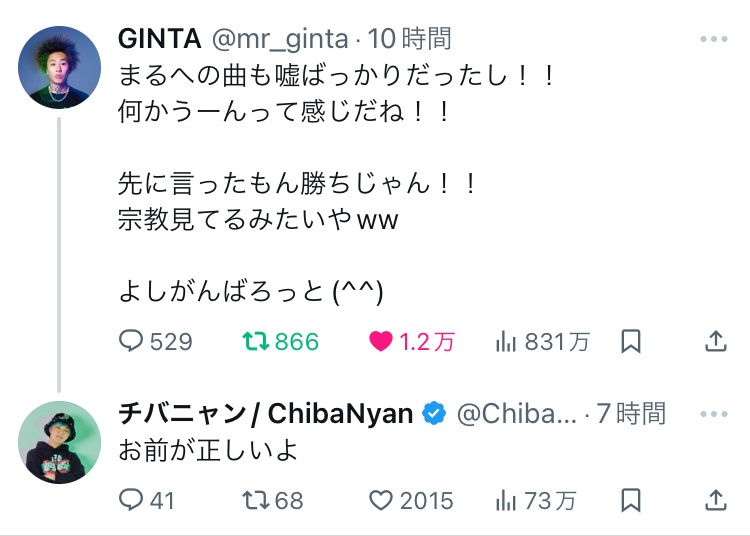Undo the retweet on GINTA's tweet
The height and width of the screenshot is (536, 750).
[x=280, y=341]
